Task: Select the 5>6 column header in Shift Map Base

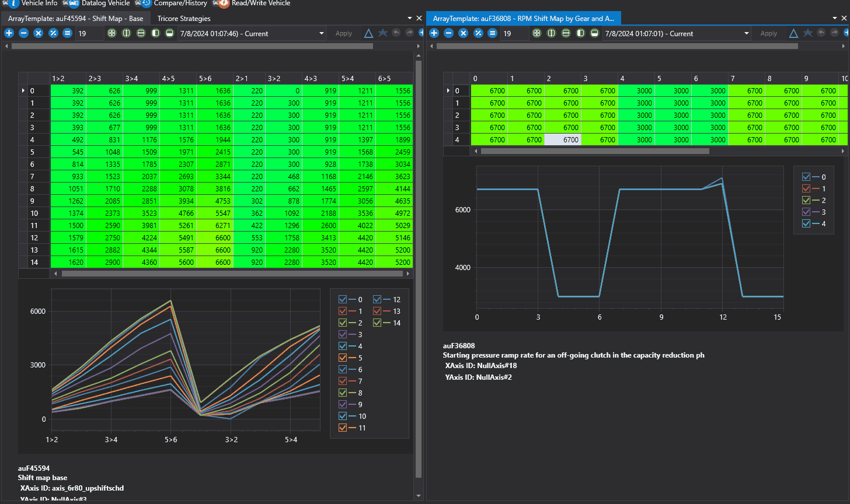Action: click(214, 78)
